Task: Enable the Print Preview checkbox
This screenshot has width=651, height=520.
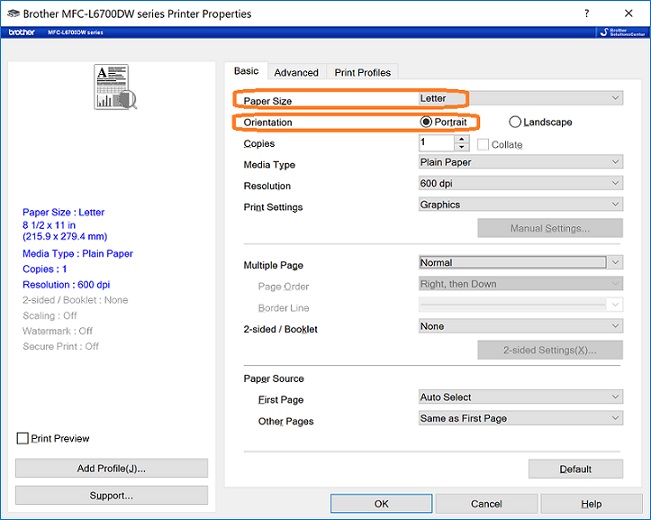Action: click(x=23, y=438)
